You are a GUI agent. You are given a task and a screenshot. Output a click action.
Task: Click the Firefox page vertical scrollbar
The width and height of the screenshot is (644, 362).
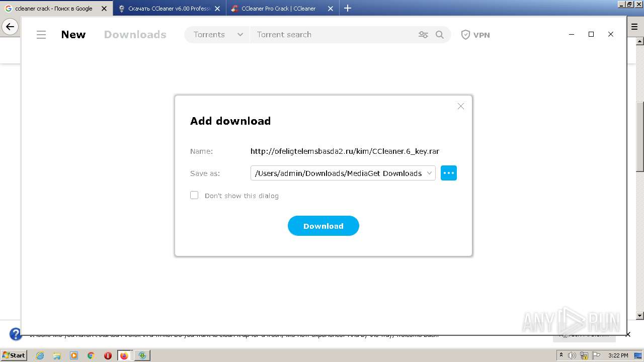[x=640, y=136]
